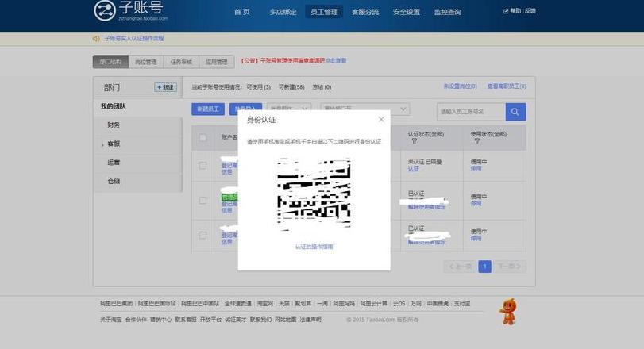Image resolution: width=644 pixels, height=349 pixels.
Task: Click 帮助 link in header
Action: 515,11
